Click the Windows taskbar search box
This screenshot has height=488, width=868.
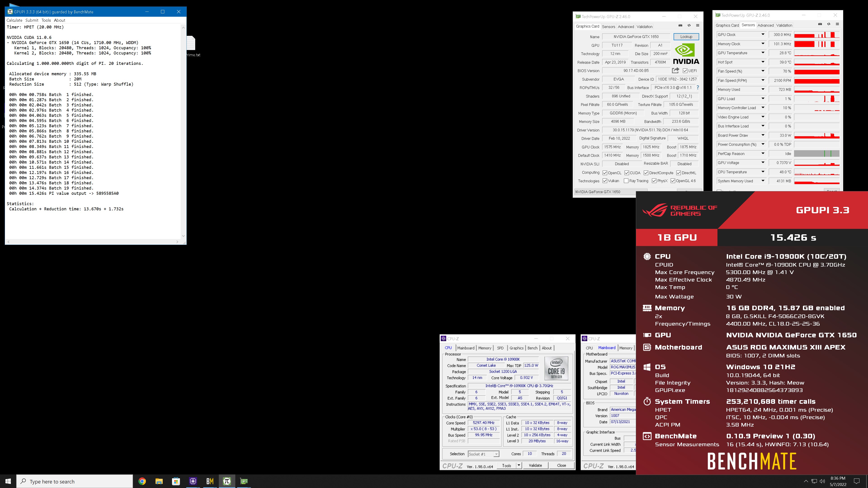point(75,481)
